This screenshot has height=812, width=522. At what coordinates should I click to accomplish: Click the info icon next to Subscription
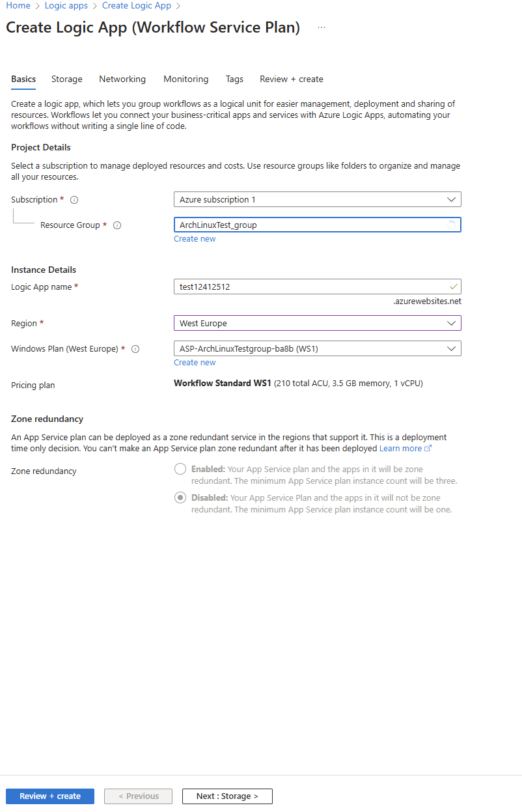[x=74, y=200]
